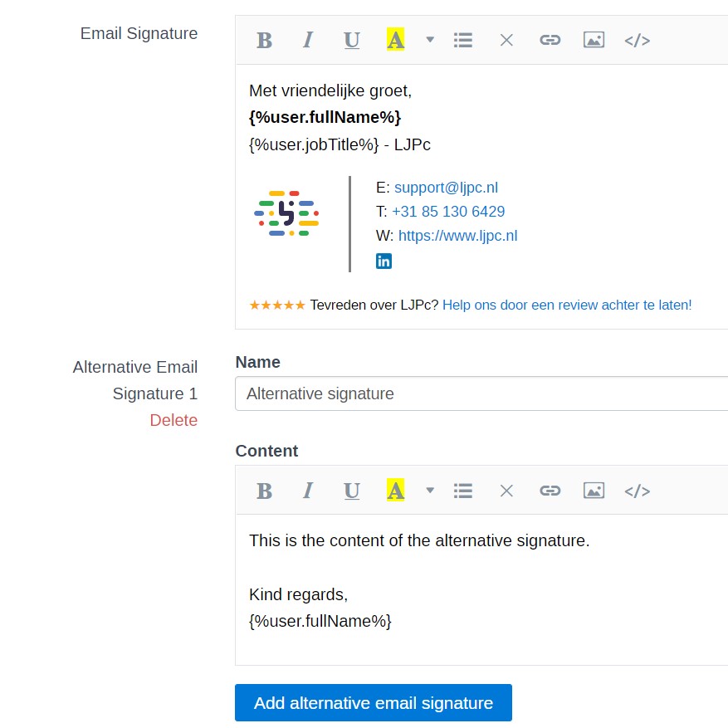Apply yellow highlight in alternative Content toolbar
The image size is (728, 728).
coord(395,491)
